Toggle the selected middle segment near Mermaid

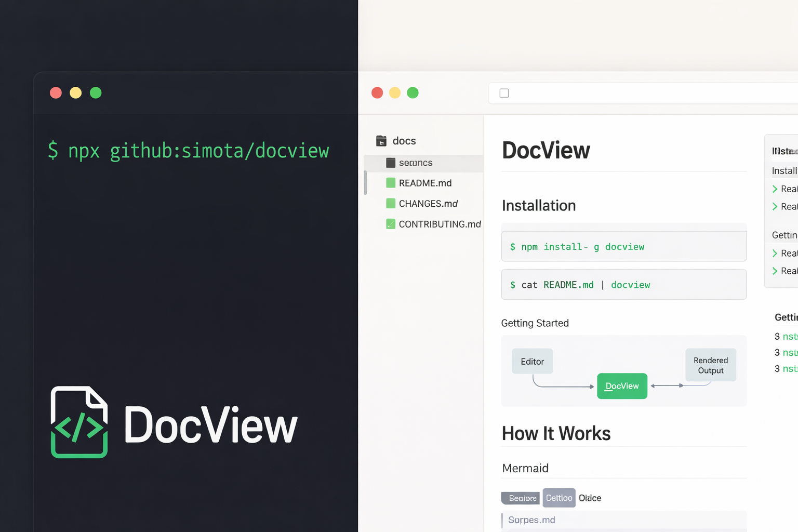(x=558, y=498)
